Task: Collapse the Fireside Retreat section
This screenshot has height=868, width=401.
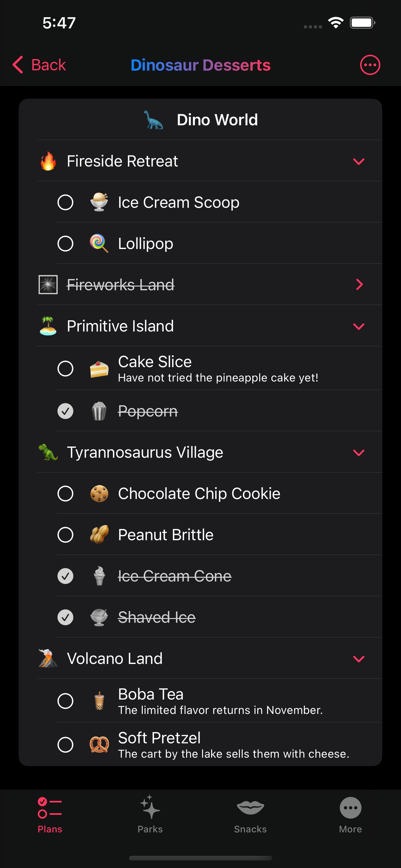Action: (x=359, y=162)
